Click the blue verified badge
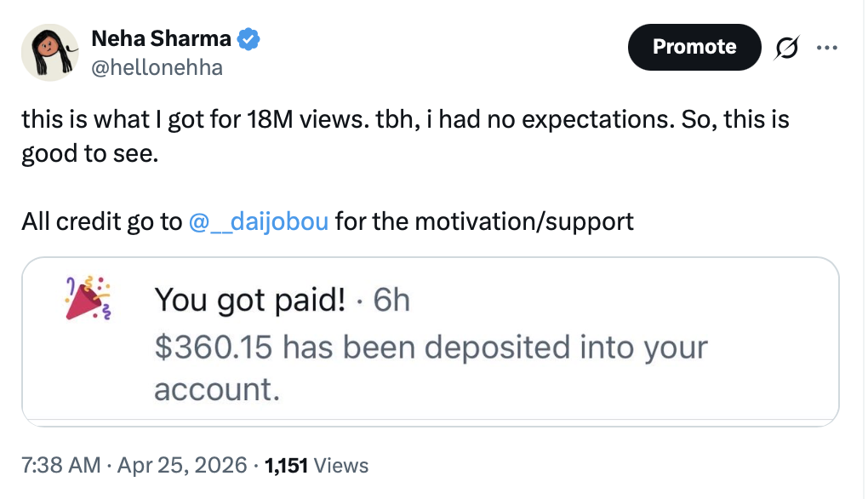Image resolution: width=868 pixels, height=499 pixels. click(248, 38)
